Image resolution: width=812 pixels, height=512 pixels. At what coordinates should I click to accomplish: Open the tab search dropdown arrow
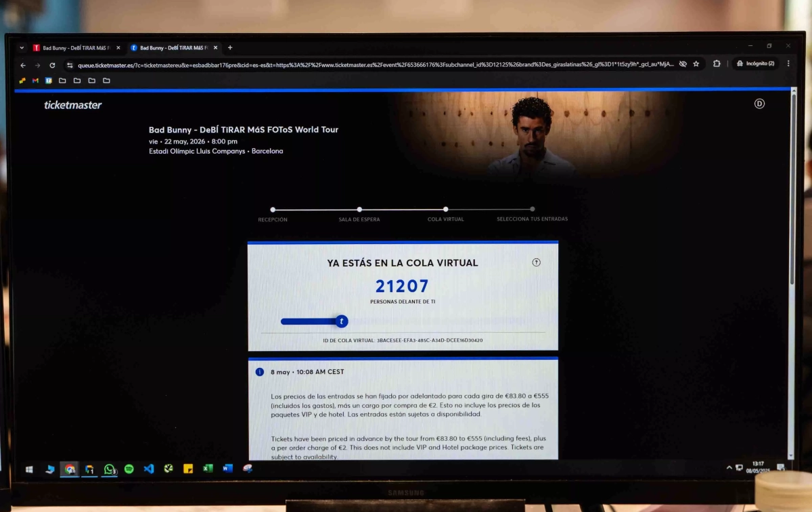click(x=22, y=48)
